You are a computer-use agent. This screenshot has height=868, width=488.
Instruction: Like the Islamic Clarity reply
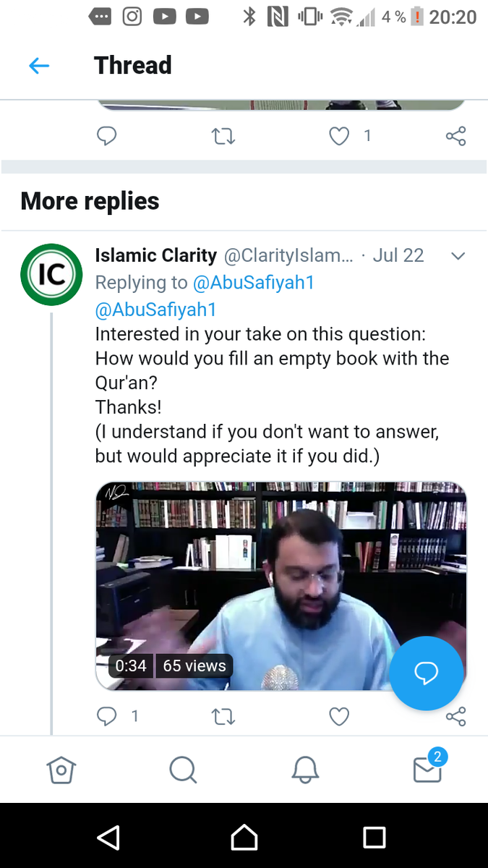[339, 716]
